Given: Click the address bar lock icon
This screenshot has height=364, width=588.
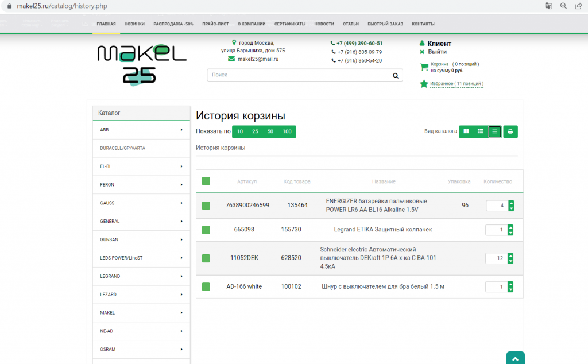Looking at the screenshot, I should pos(9,6).
